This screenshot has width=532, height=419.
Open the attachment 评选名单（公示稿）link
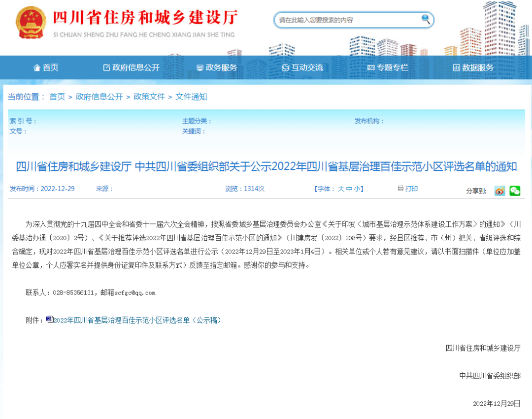[x=138, y=320]
